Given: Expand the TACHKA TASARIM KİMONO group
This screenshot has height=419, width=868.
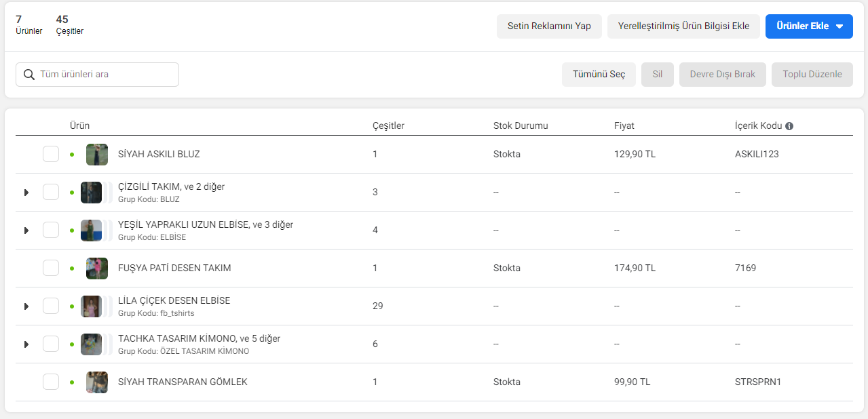Looking at the screenshot, I should click(x=26, y=344).
